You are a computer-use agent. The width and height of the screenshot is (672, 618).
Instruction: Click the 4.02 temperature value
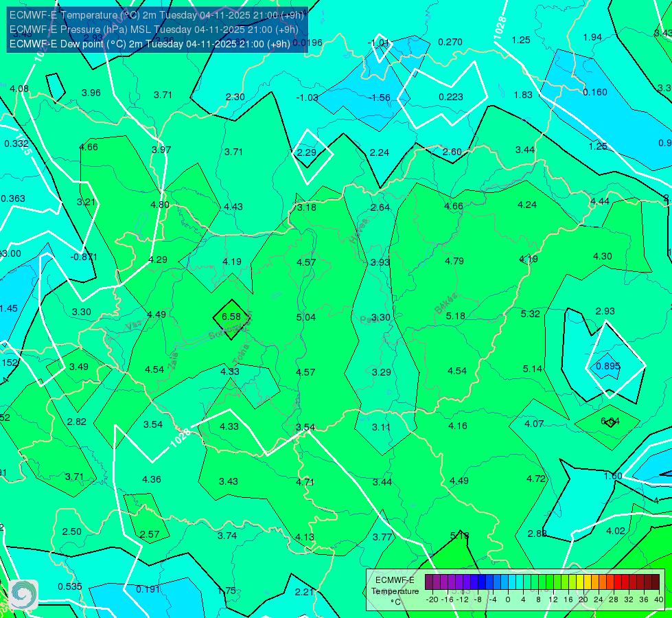click(616, 531)
